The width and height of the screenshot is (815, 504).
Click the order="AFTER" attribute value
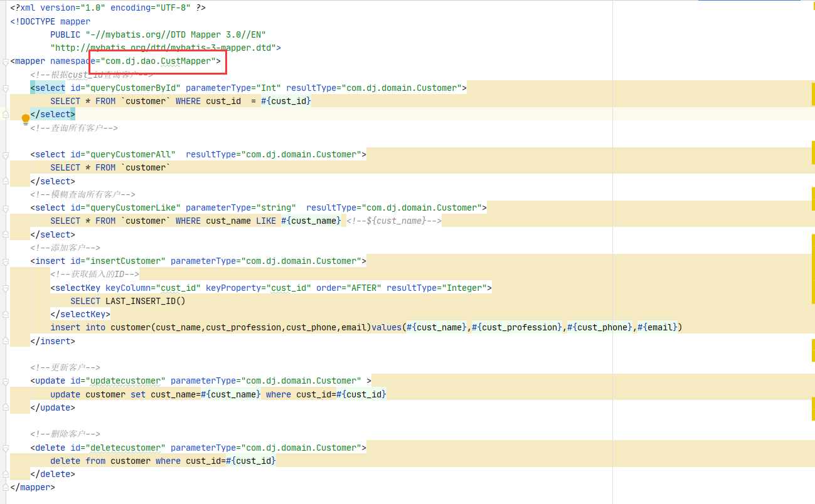[364, 288]
